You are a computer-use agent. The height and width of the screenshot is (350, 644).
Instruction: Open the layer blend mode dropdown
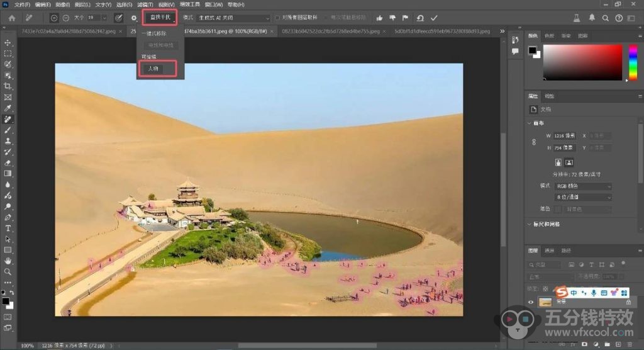click(550, 277)
